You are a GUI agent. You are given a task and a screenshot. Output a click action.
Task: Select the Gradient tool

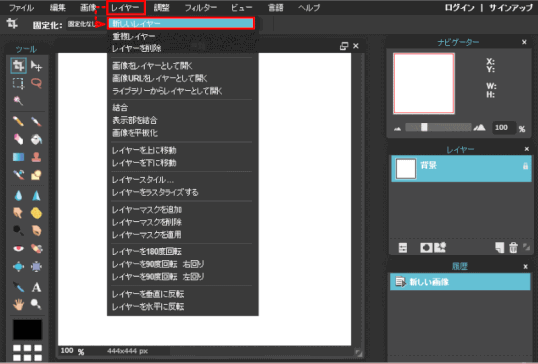(x=18, y=157)
